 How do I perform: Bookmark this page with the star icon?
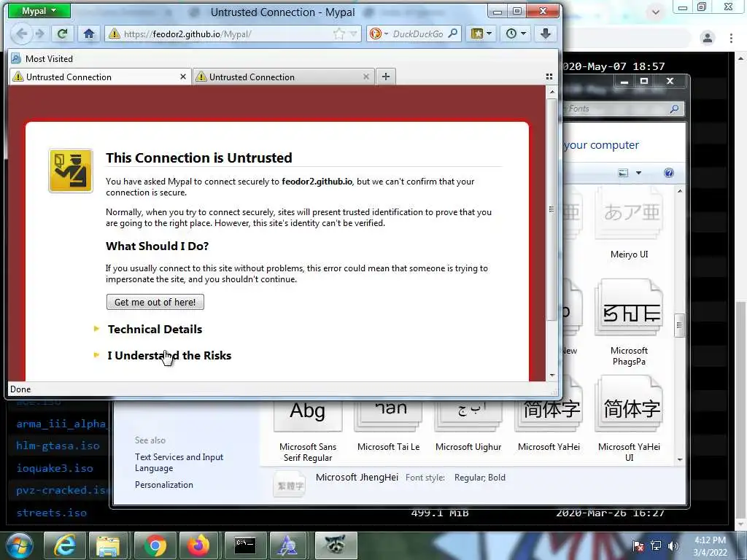point(338,34)
